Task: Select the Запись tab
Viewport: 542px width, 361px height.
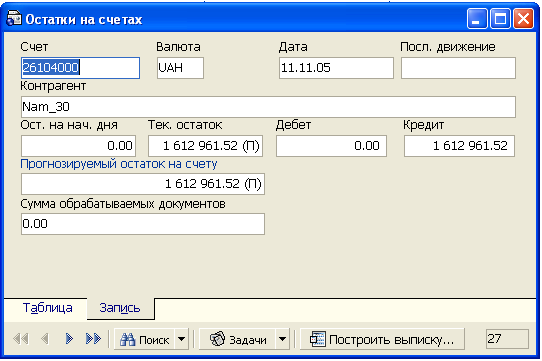Action: tap(120, 308)
